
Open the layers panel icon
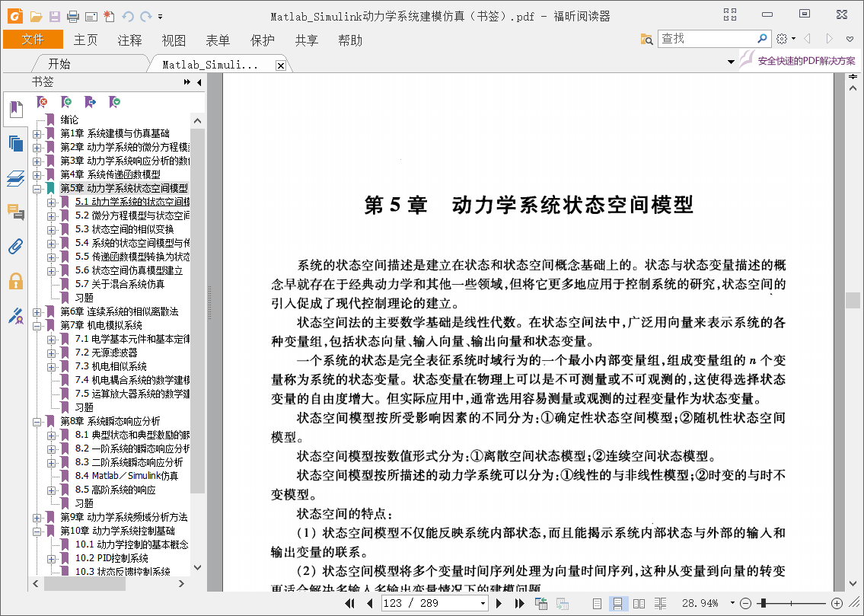(x=16, y=178)
